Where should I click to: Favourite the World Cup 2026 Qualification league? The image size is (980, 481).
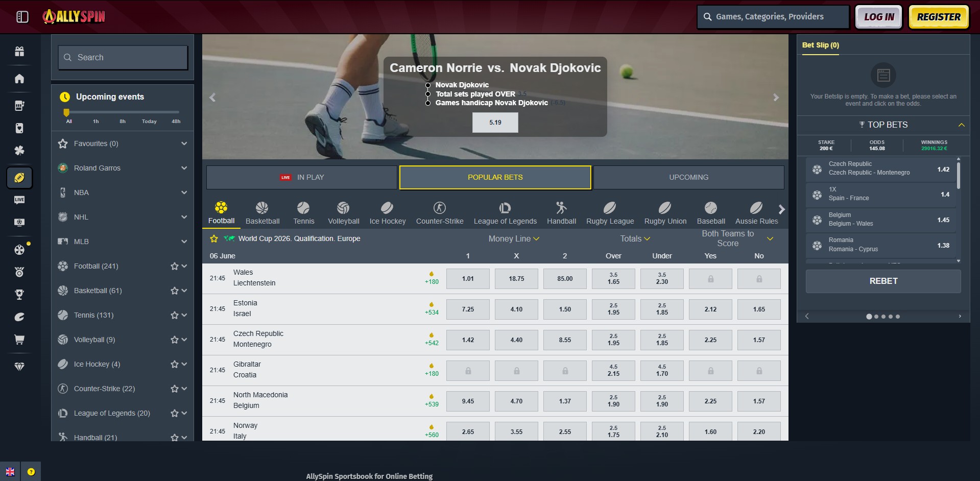pyautogui.click(x=214, y=238)
